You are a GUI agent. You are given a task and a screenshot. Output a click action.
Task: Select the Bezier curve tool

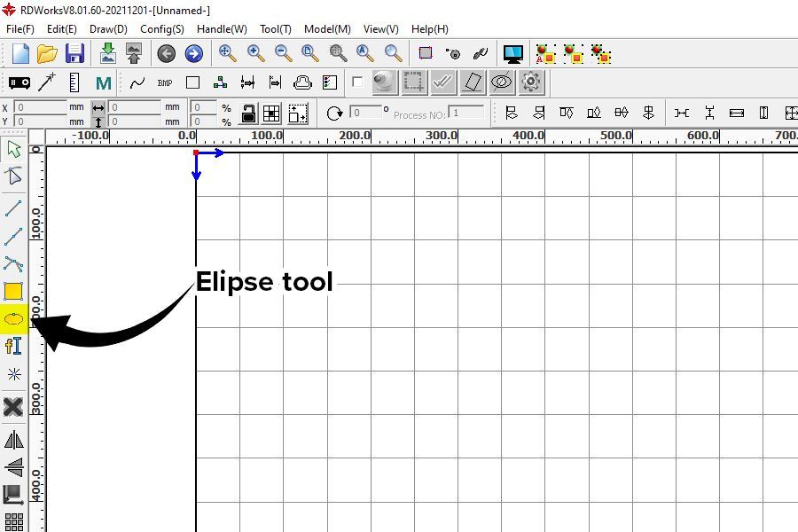[13, 262]
